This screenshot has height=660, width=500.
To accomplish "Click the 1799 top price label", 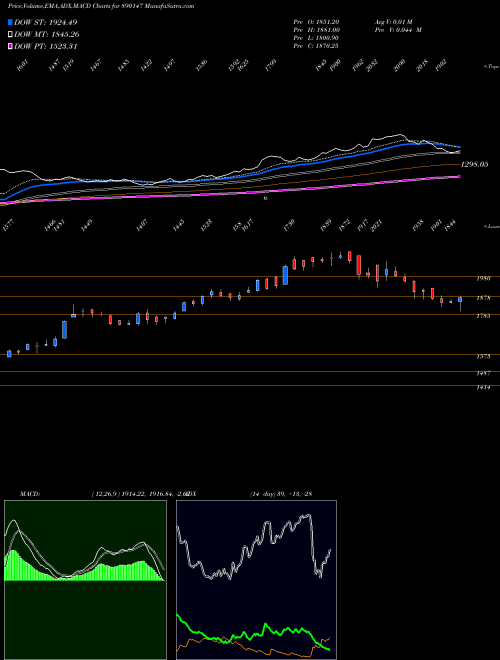I will (x=271, y=65).
